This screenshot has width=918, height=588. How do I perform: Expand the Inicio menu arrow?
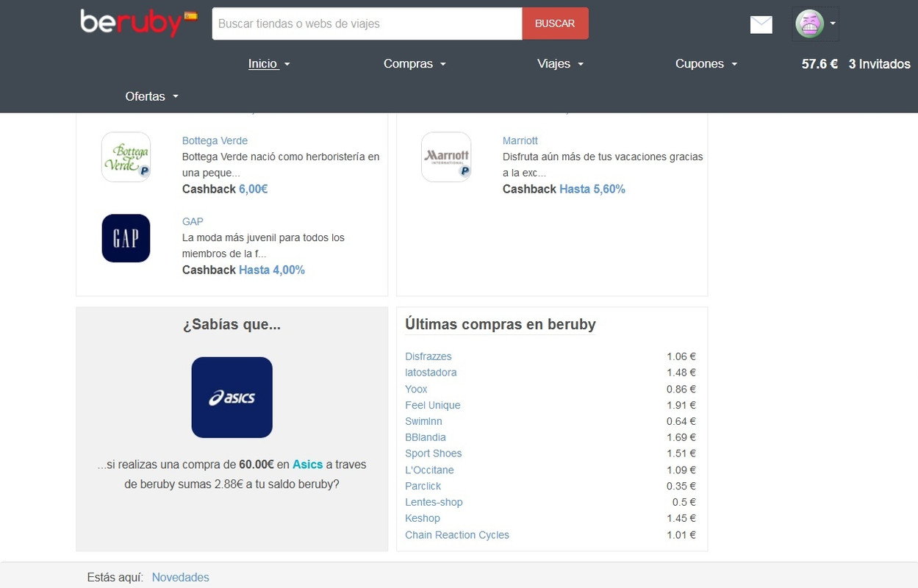coord(287,65)
